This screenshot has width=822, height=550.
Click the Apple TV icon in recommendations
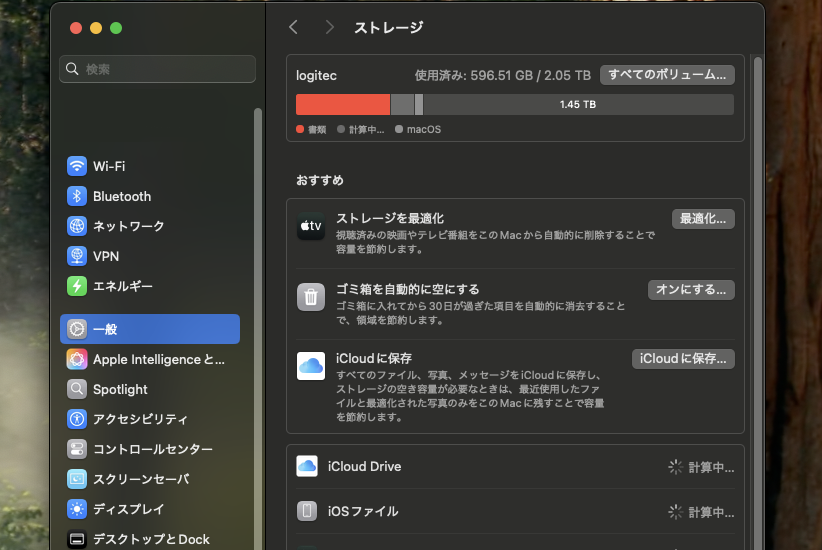(x=311, y=226)
